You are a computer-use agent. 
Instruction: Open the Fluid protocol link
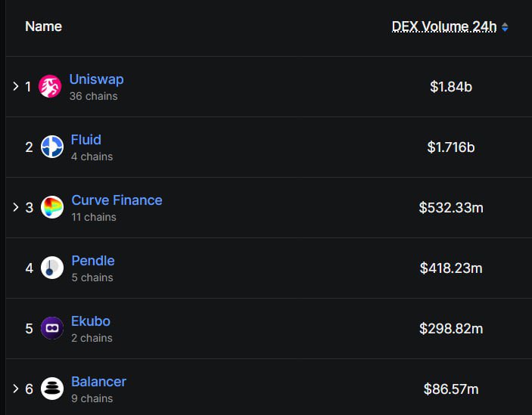point(86,140)
